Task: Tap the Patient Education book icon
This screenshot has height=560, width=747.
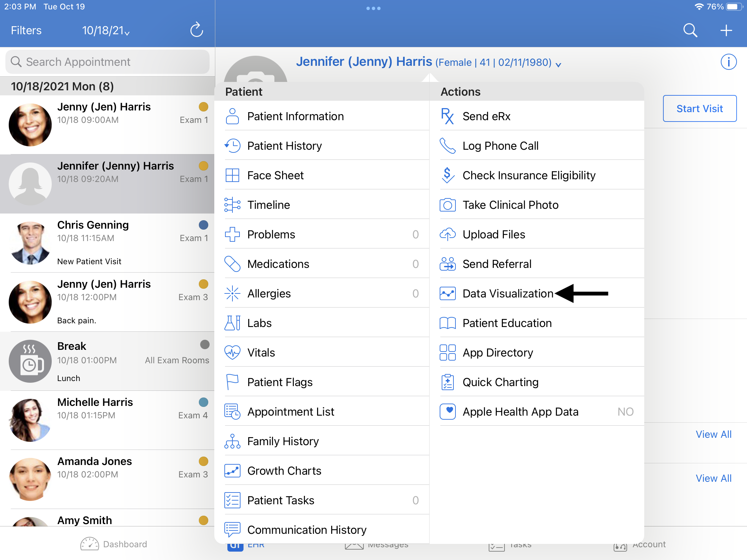Action: point(447,323)
